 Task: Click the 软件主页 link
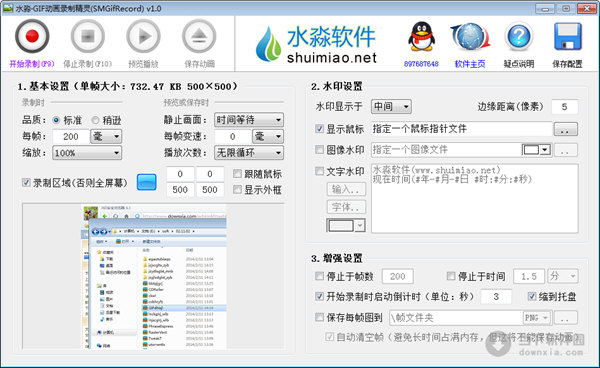click(470, 64)
